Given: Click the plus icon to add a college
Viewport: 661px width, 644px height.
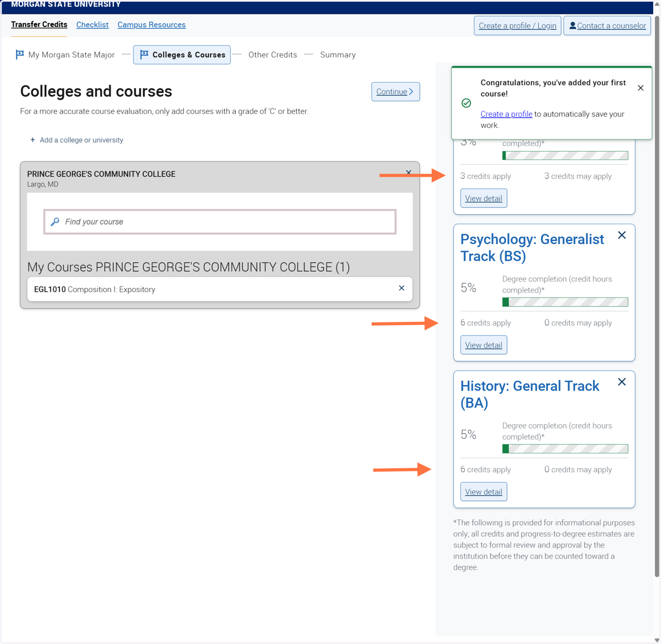Looking at the screenshot, I should pos(32,140).
